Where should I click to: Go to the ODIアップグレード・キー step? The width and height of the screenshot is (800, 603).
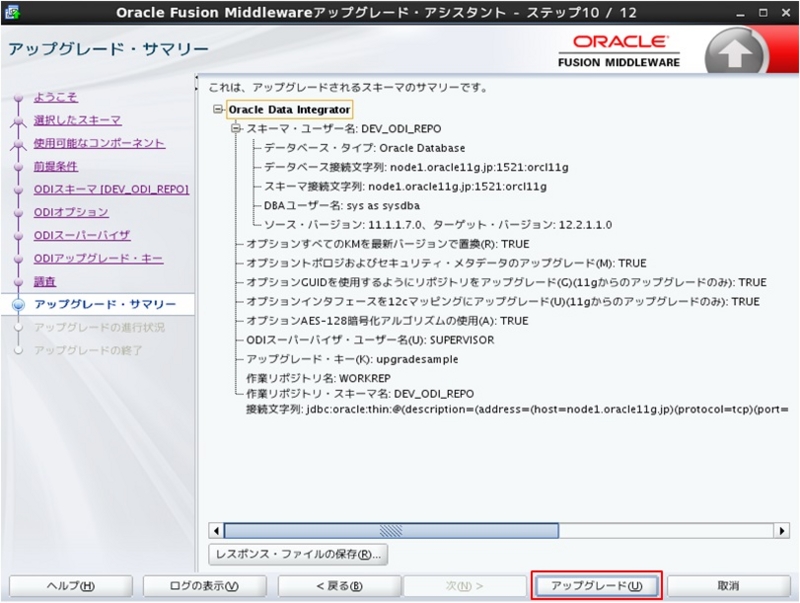pyautogui.click(x=98, y=259)
